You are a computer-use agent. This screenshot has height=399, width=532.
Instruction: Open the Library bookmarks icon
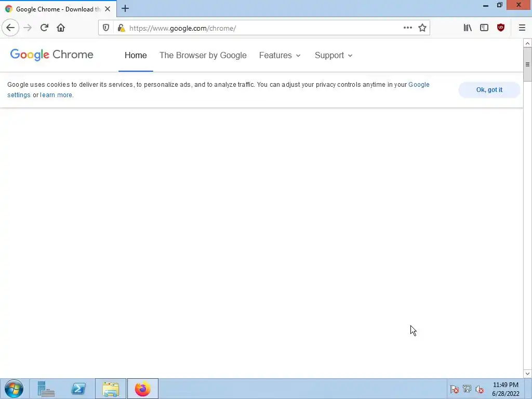[x=468, y=28]
